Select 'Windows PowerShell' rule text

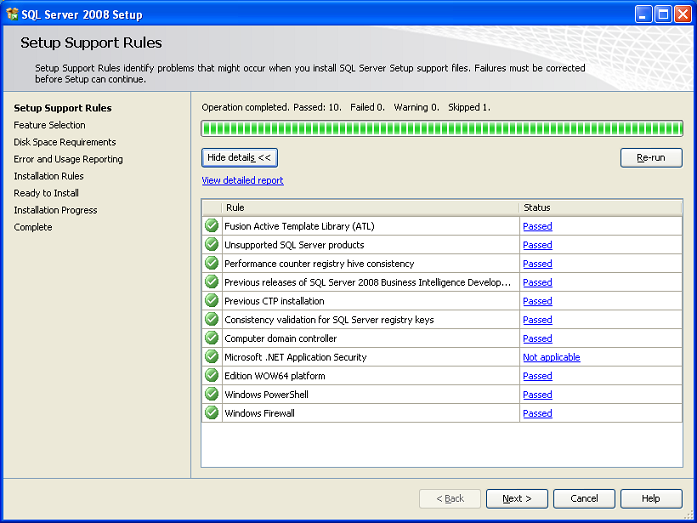click(x=266, y=395)
